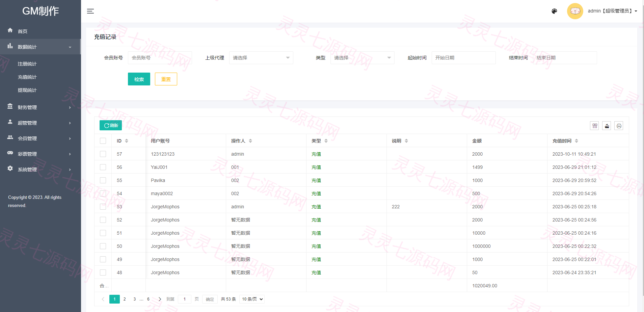Click the 刷新 refresh button
Screen dimensions: 644x312
coord(111,125)
